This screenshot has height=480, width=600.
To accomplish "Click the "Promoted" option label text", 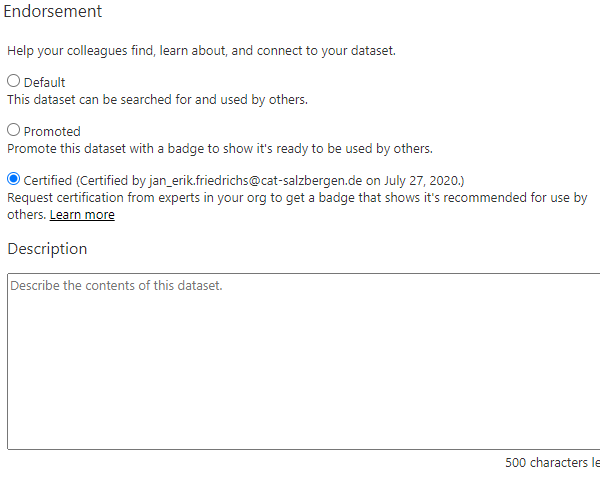I will coord(52,131).
